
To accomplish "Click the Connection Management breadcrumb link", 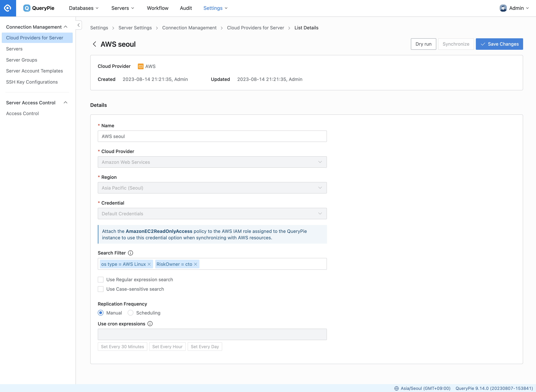I will (189, 28).
